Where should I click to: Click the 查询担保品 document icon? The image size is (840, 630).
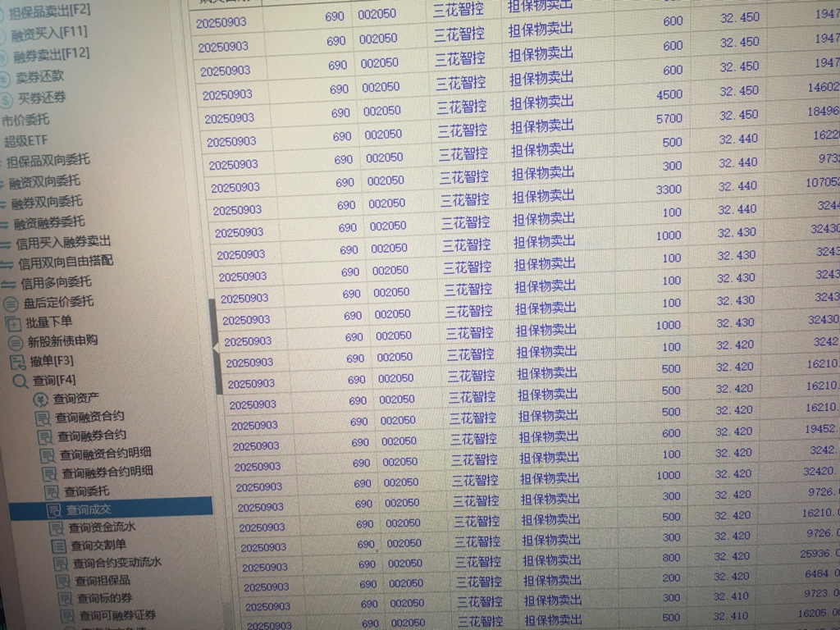(63, 582)
